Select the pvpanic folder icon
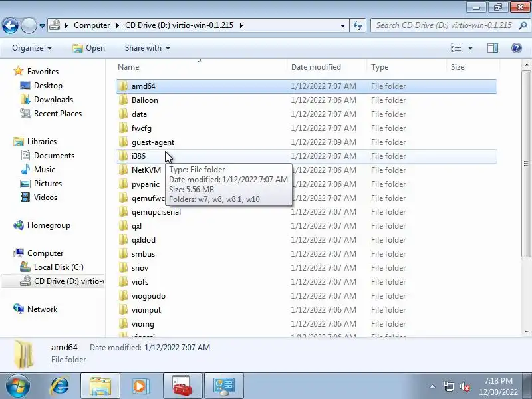 coord(123,184)
